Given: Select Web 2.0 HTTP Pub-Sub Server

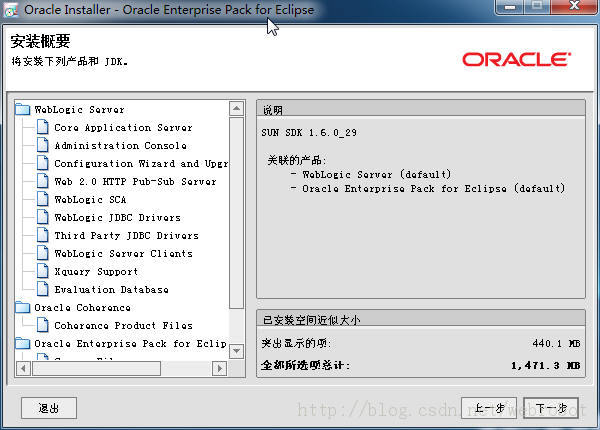Looking at the screenshot, I should [135, 182].
